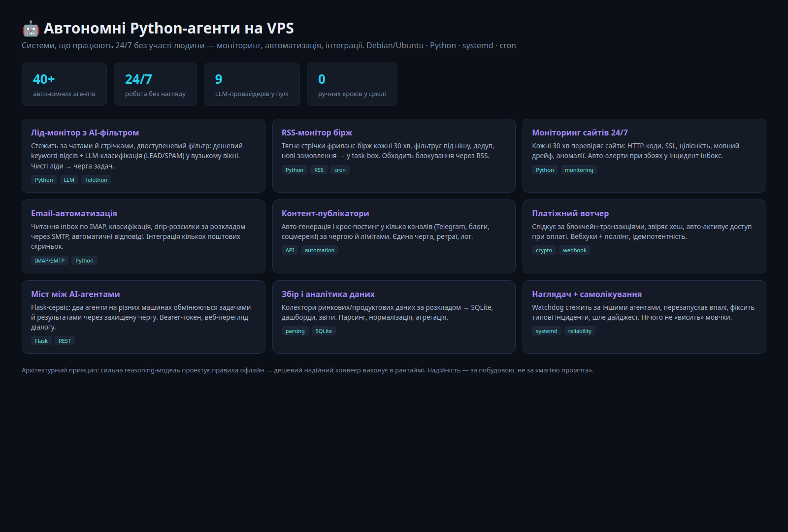Open the 'Лід-монітор з AI-фільтром' card title
Screen dimensions: 788x532
click(x=85, y=133)
